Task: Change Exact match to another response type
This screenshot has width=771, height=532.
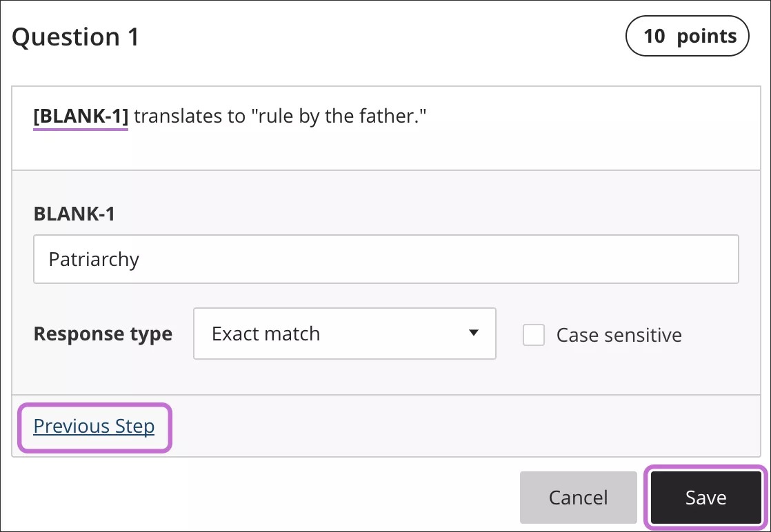Action: pyautogui.click(x=344, y=334)
